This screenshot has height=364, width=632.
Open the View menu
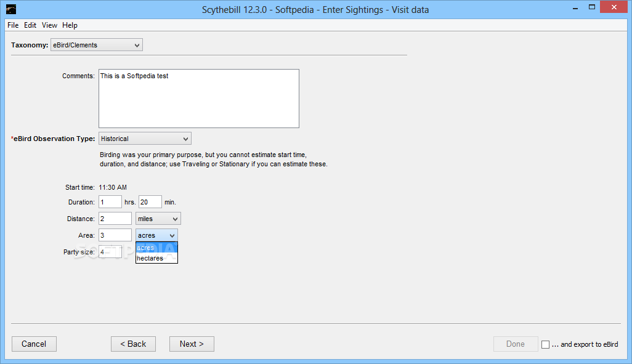(49, 25)
